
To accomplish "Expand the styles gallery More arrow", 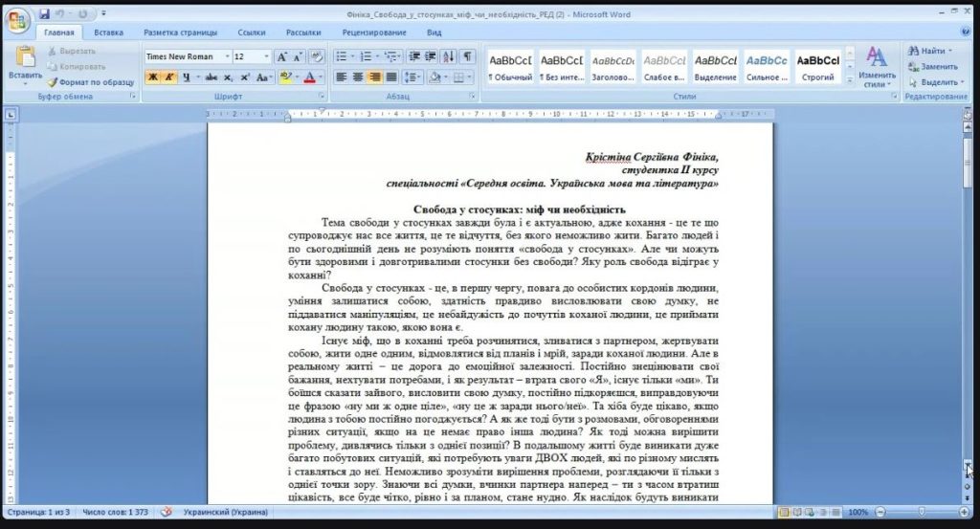I will 850,79.
